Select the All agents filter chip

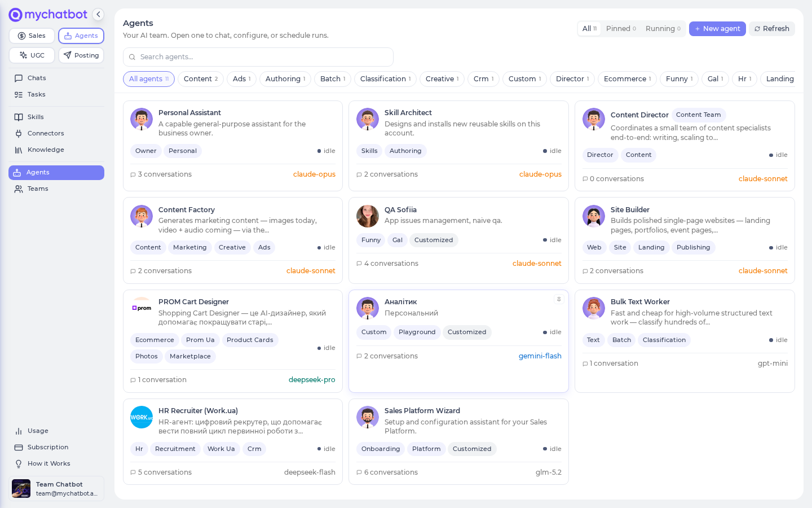(149, 79)
